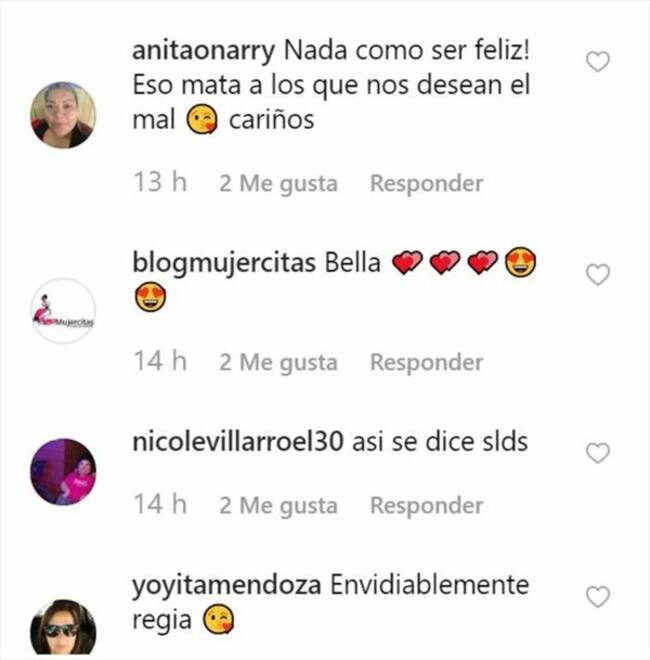Click the 14 h timestamp under blogmujercitas
This screenshot has width=650, height=660.
click(x=160, y=361)
